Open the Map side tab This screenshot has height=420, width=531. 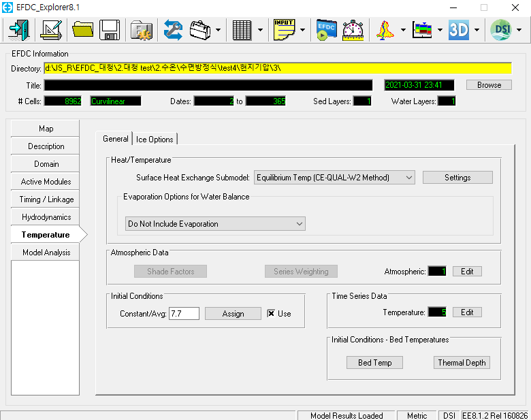[46, 129]
